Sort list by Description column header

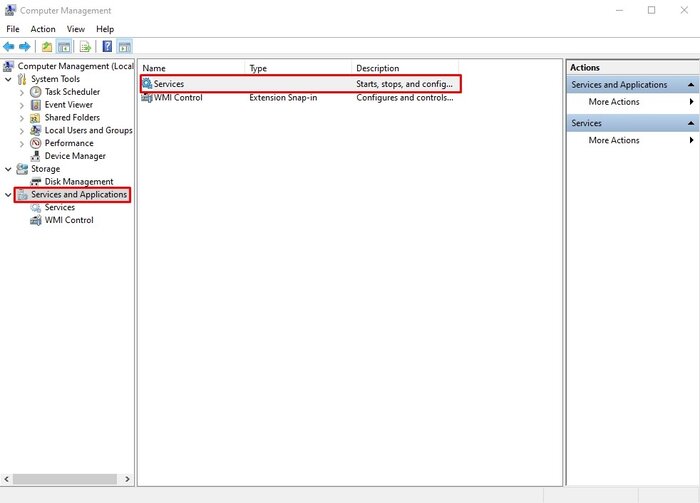405,68
